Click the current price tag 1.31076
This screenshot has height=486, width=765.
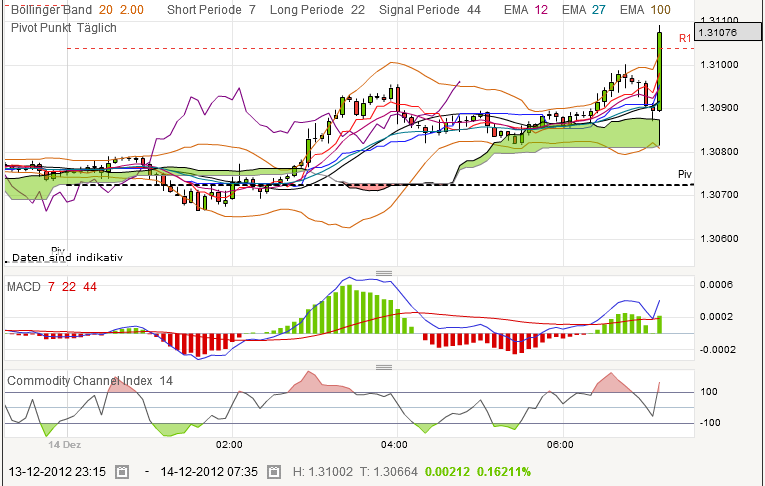click(727, 32)
